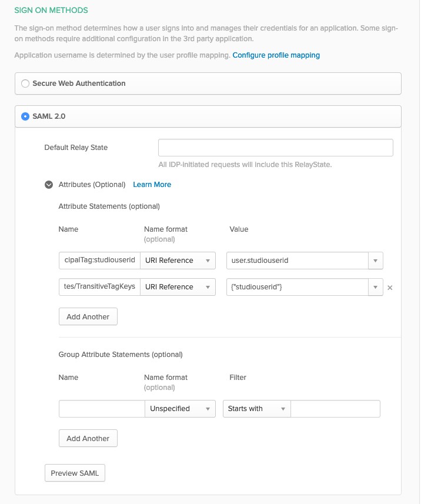Select Secure Web Authentication radio button
The image size is (421, 504).
25,84
